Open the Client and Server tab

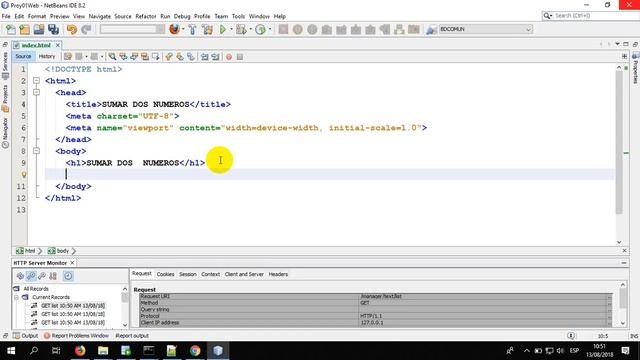click(244, 274)
